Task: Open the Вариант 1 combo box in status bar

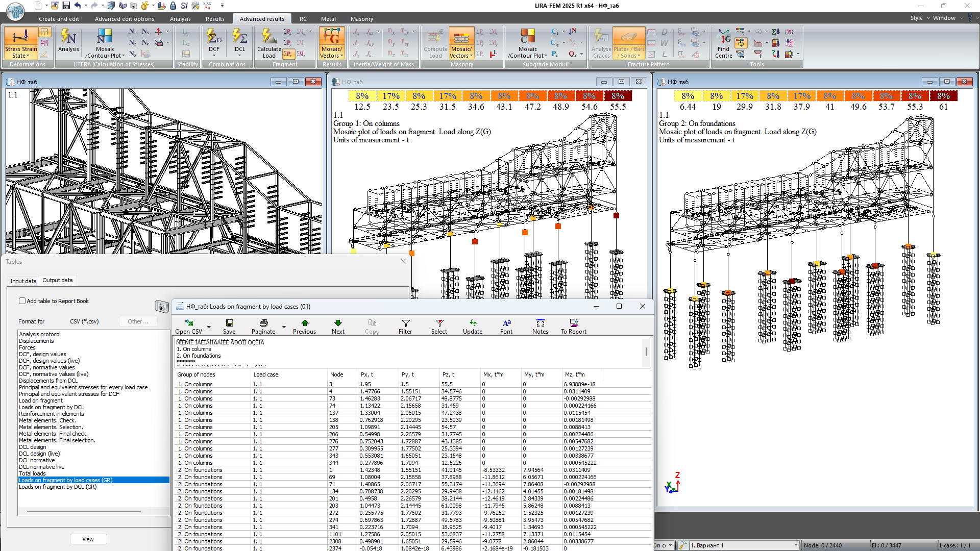Action: [x=795, y=545]
